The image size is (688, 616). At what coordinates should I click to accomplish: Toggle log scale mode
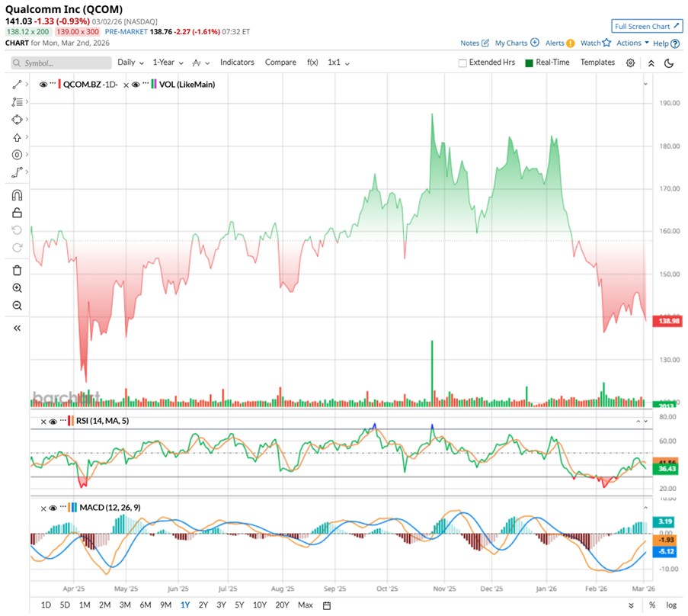tap(671, 605)
